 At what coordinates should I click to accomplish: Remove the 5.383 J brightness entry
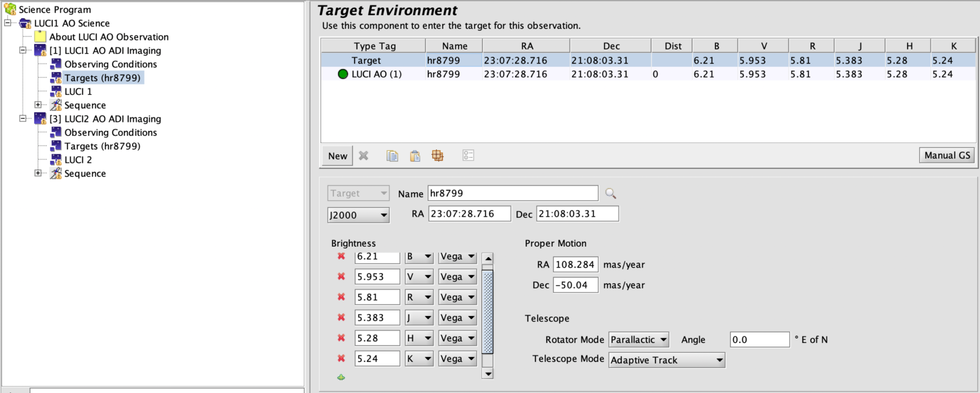[x=341, y=318]
